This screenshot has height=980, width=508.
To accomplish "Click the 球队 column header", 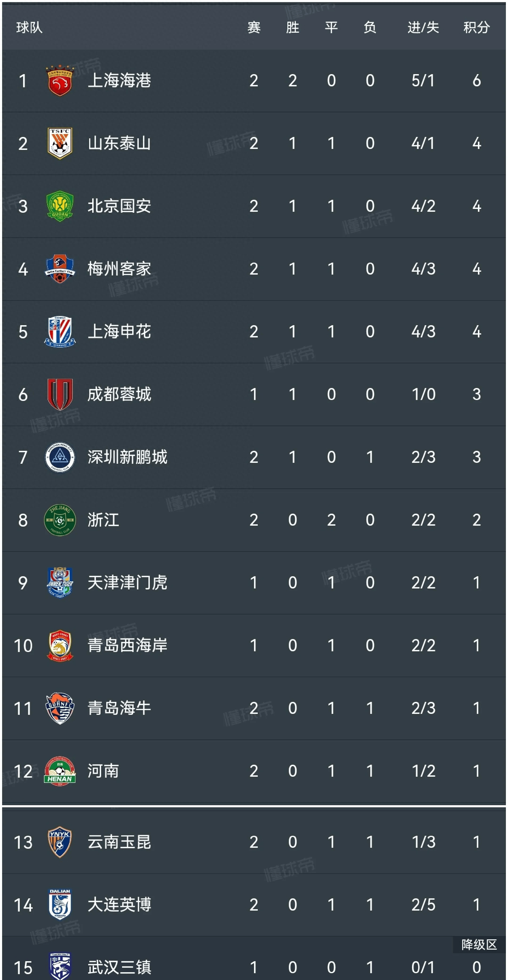I will [29, 27].
